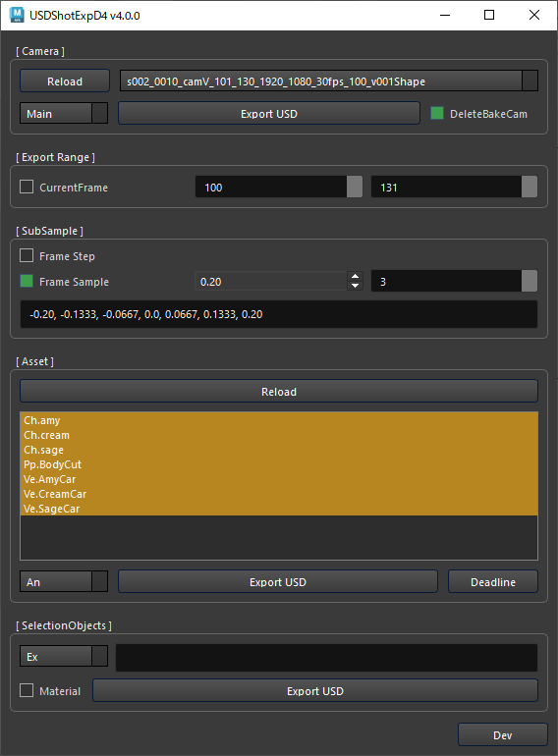Viewport: 558px width, 756px height.
Task: Enable the CurrentFrame checkbox
Action: coord(27,187)
